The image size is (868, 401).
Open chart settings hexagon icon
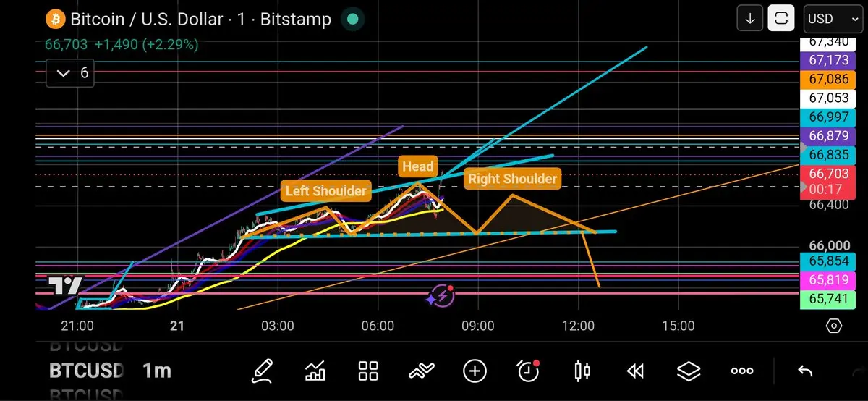[834, 326]
